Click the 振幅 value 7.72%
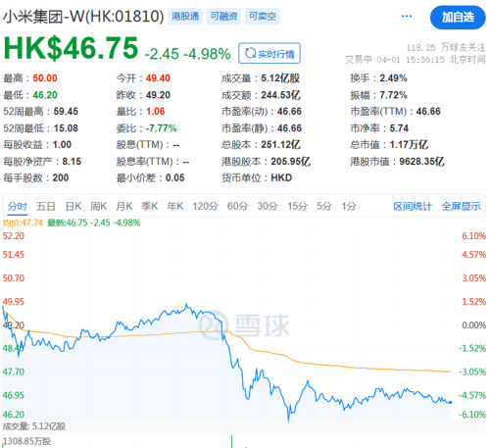Image resolution: width=490 pixels, height=448 pixels. tap(393, 95)
